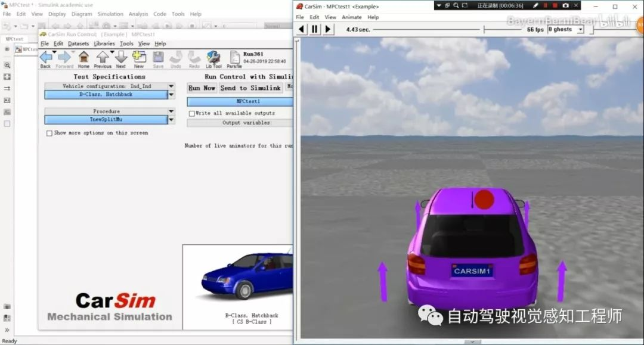This screenshot has height=345, width=644.
Task: Open Animate menu in CarSim animator
Action: pyautogui.click(x=352, y=17)
